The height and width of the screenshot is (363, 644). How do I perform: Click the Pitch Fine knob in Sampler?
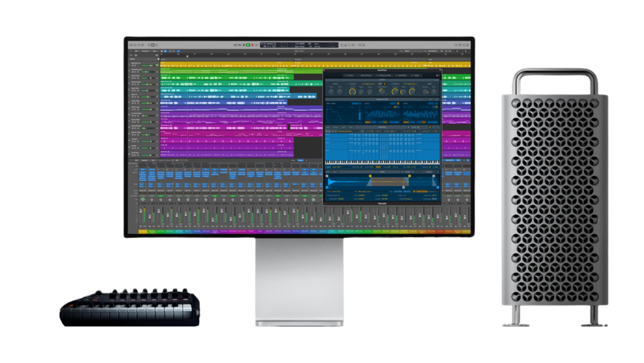point(340,92)
